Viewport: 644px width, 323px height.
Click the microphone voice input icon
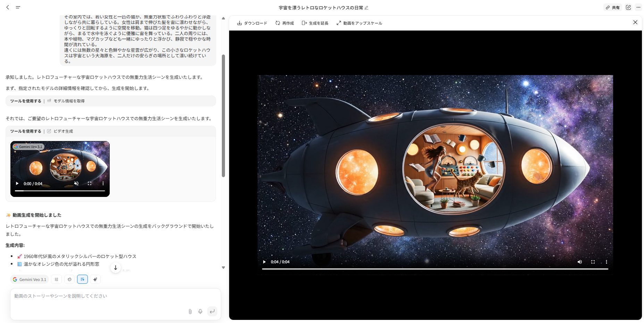(200, 312)
